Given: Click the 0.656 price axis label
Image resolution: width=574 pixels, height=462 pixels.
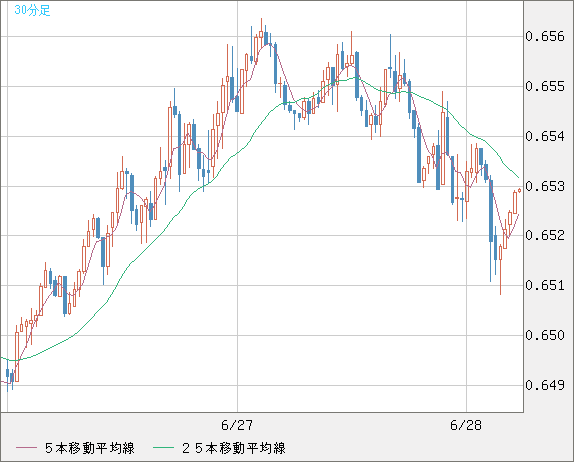Looking at the screenshot, I should [545, 36].
